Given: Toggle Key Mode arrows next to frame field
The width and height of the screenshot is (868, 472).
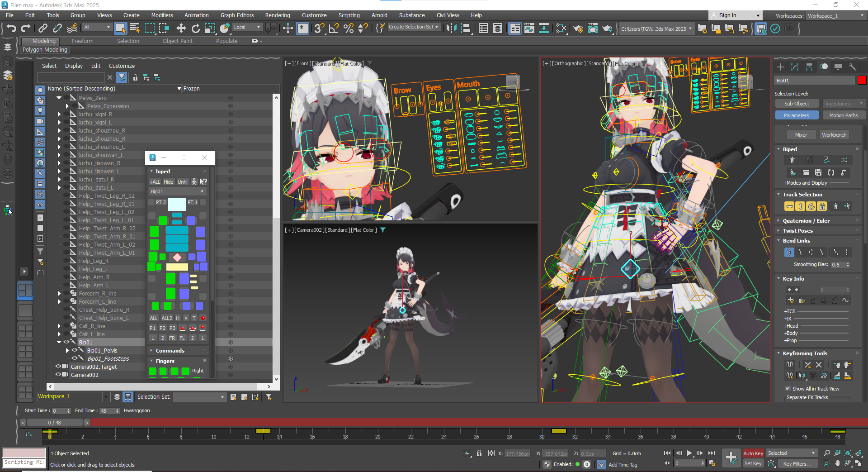Looking at the screenshot, I should [x=667, y=463].
